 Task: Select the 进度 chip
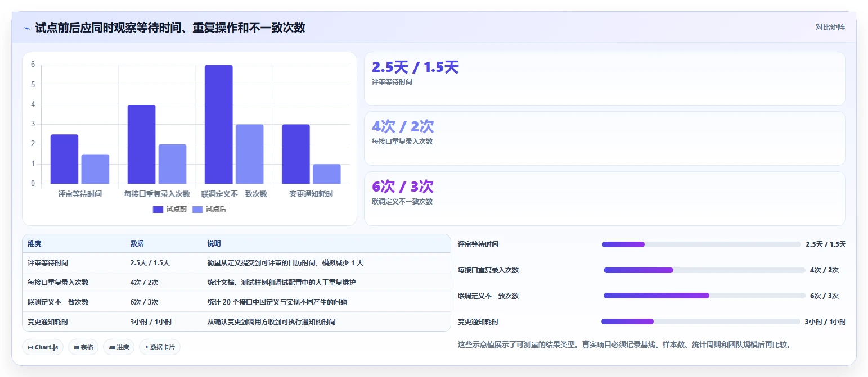coord(119,347)
